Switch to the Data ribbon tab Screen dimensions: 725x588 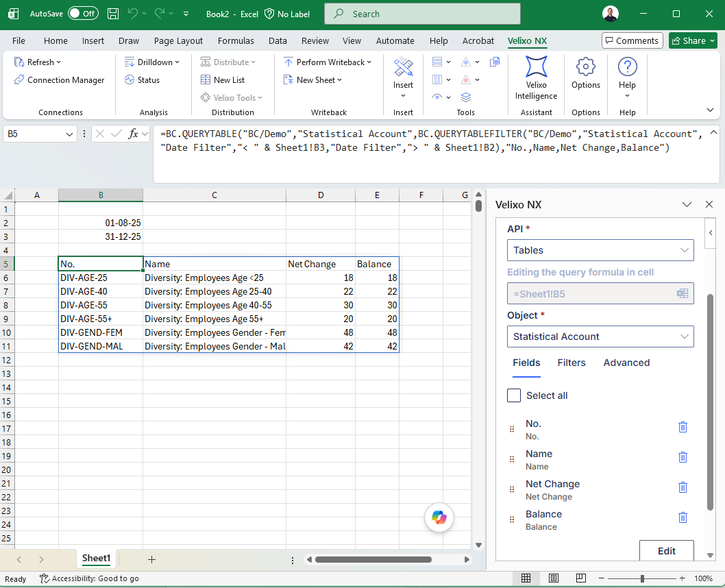[x=278, y=40]
